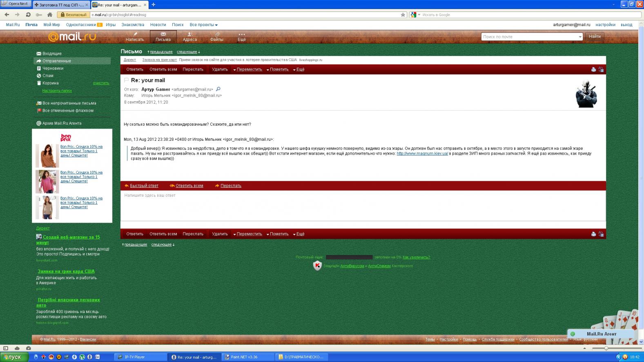Click the top translate icon beside printer
The width and height of the screenshot is (644, 362).
click(601, 69)
